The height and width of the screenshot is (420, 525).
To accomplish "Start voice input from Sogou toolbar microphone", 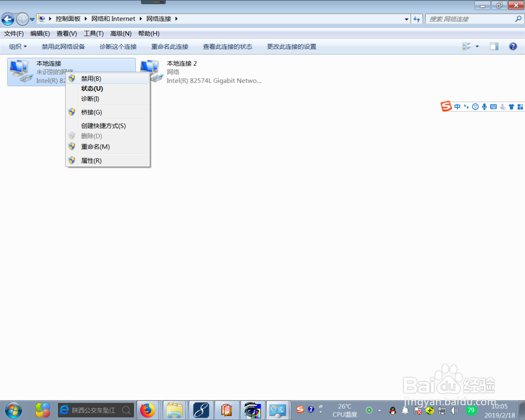I will click(x=484, y=106).
